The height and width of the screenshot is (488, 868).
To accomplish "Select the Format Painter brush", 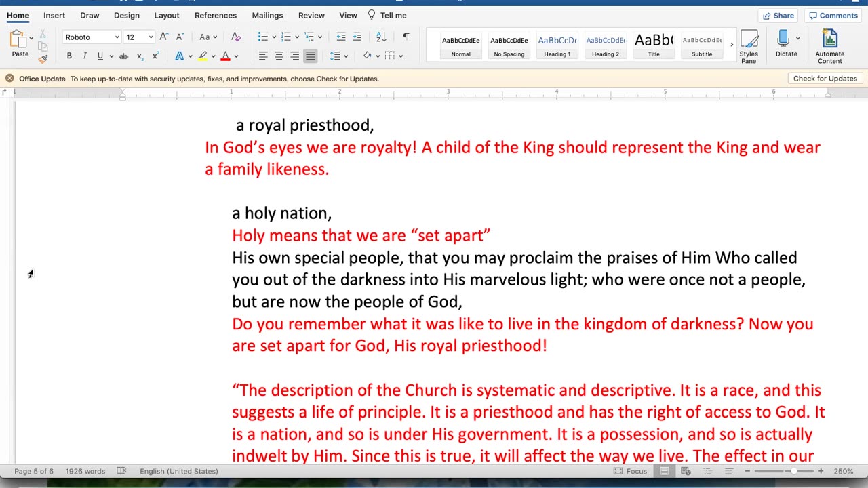I will 43,59.
